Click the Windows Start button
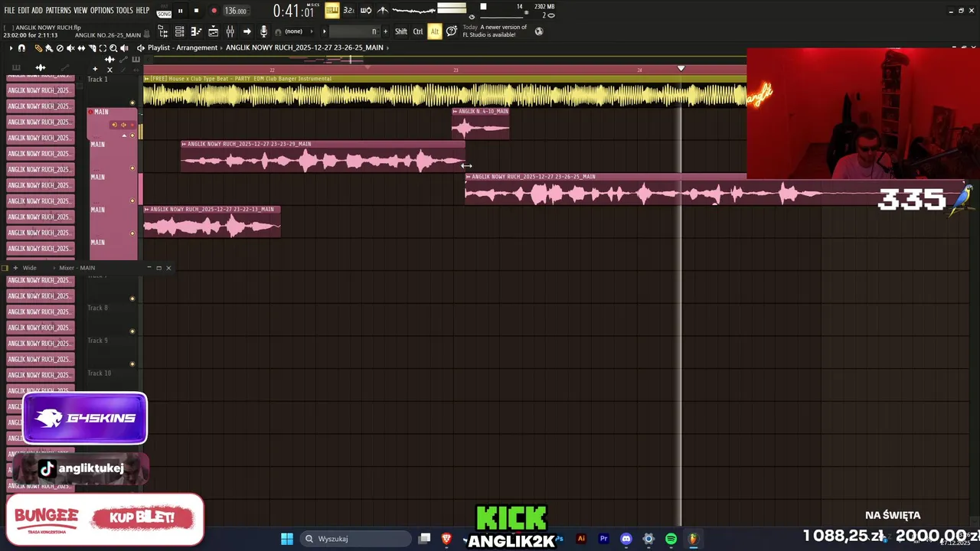The height and width of the screenshot is (551, 980). [x=286, y=539]
